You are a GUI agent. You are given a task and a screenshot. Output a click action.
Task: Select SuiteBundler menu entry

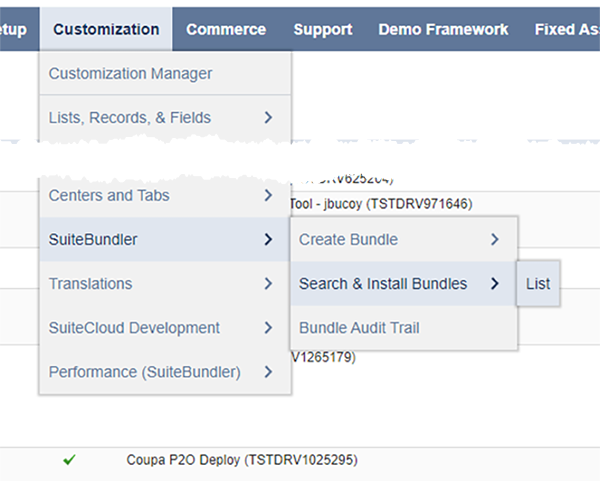tap(165, 240)
